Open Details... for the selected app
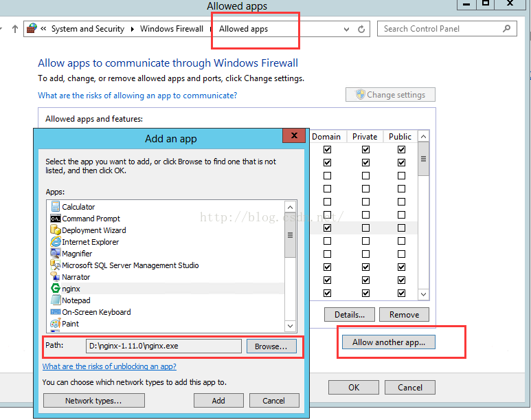 click(350, 315)
